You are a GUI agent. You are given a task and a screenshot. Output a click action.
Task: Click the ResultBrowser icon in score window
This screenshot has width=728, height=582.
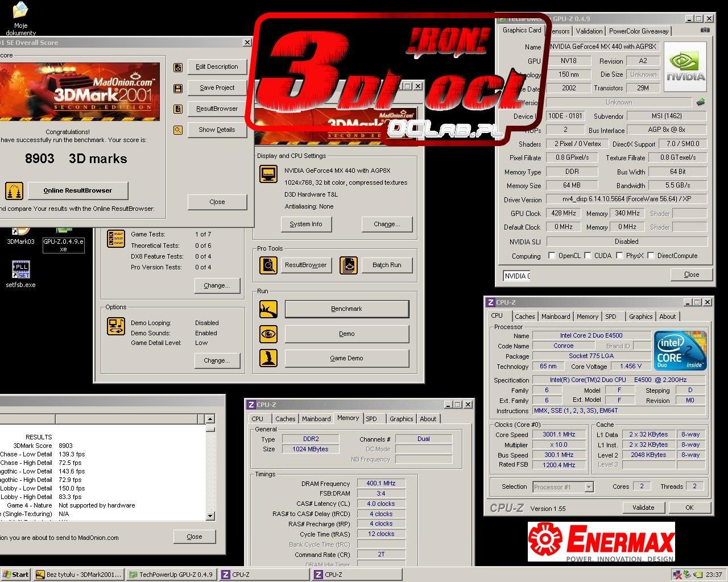[x=178, y=109]
